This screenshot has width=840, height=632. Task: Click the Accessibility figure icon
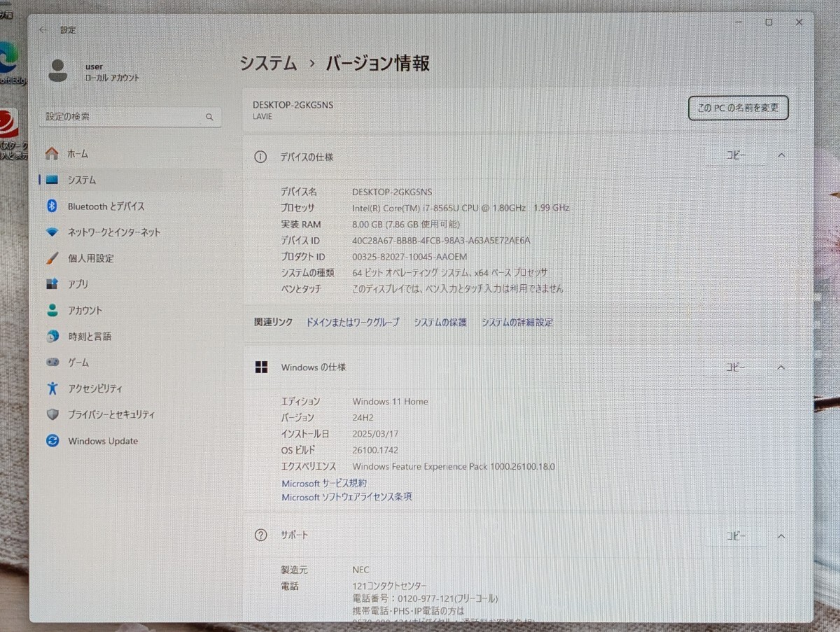coord(52,388)
